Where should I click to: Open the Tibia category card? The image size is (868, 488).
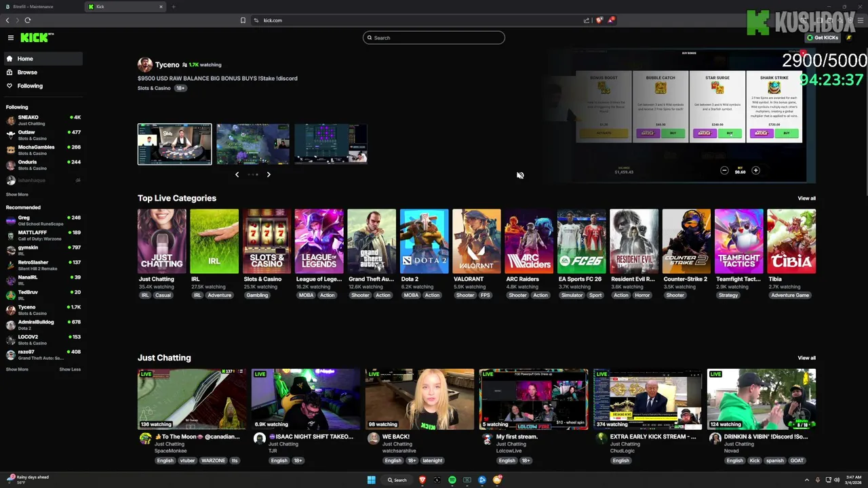(x=791, y=241)
